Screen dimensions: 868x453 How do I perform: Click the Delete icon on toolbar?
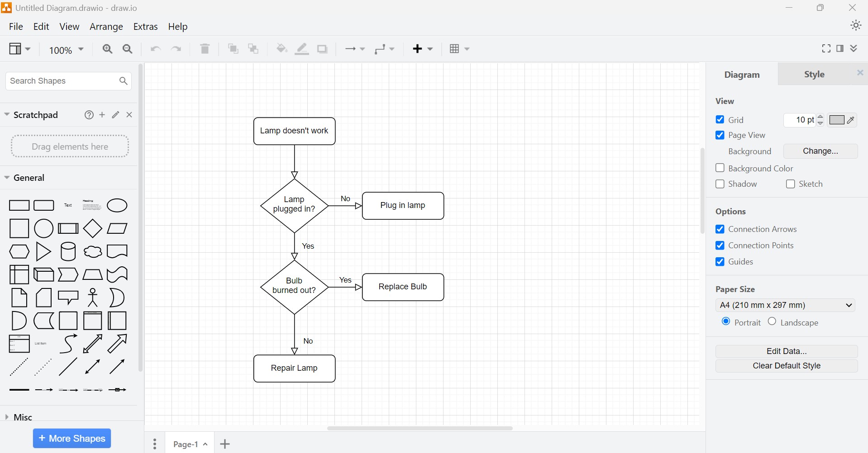205,49
